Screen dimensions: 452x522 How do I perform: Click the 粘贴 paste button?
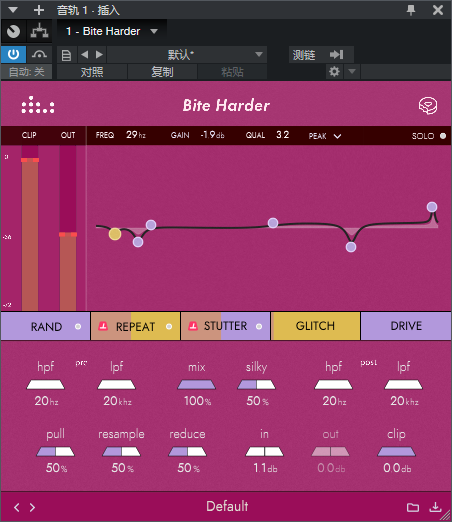232,72
